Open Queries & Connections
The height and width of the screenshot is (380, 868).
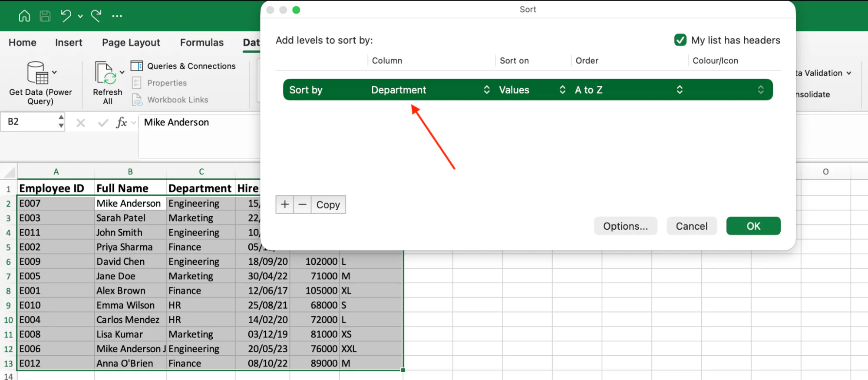pos(183,66)
